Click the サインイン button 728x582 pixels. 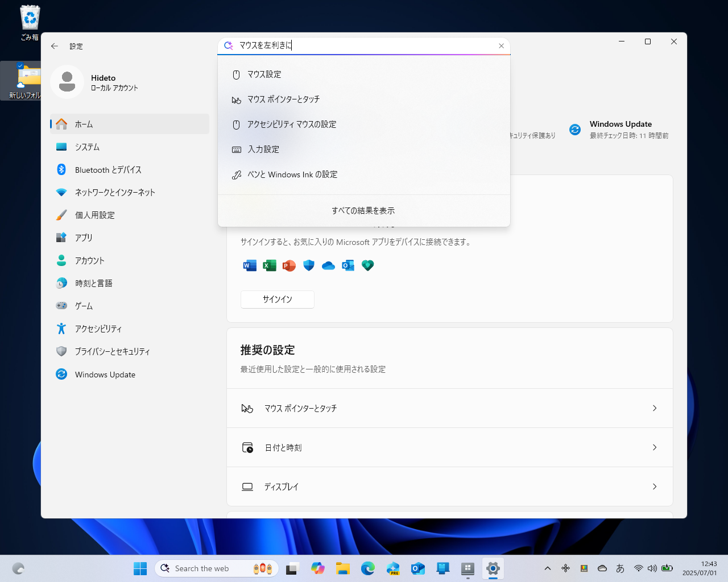coord(277,300)
